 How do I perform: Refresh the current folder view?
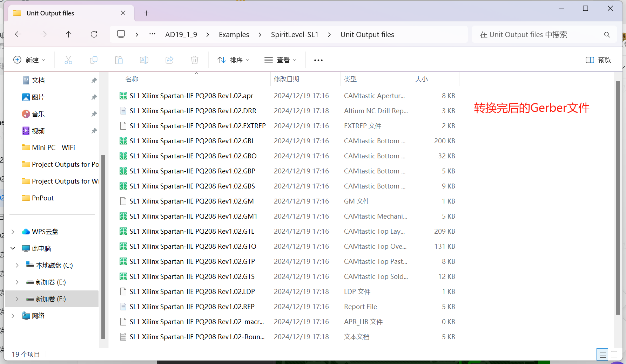point(94,34)
